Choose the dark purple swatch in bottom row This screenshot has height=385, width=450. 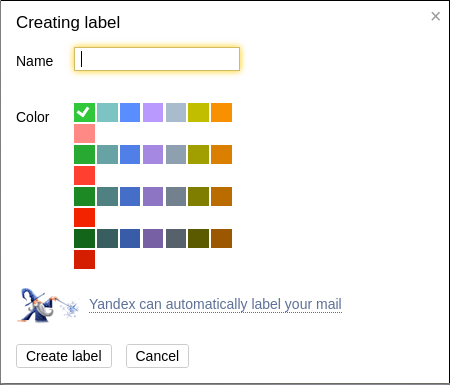(x=153, y=238)
